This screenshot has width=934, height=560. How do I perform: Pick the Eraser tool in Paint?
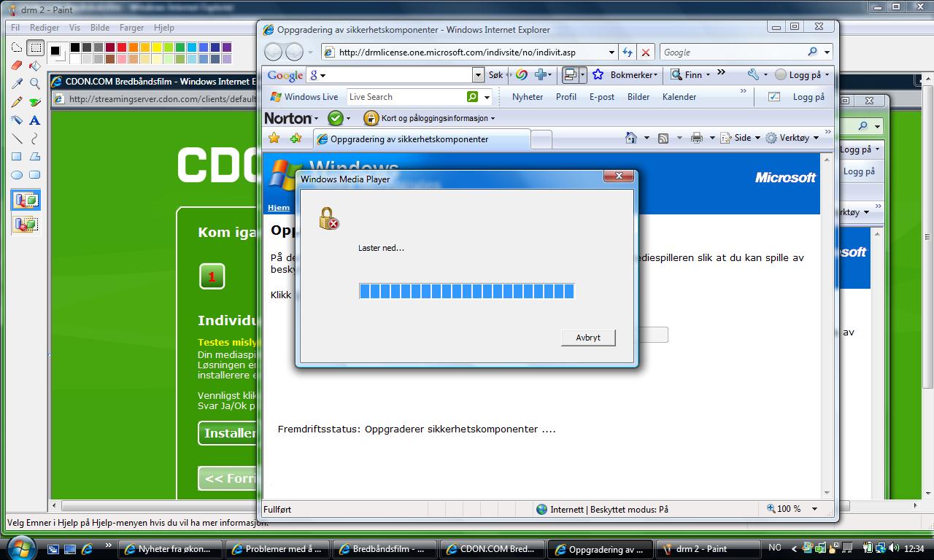pos(17,66)
